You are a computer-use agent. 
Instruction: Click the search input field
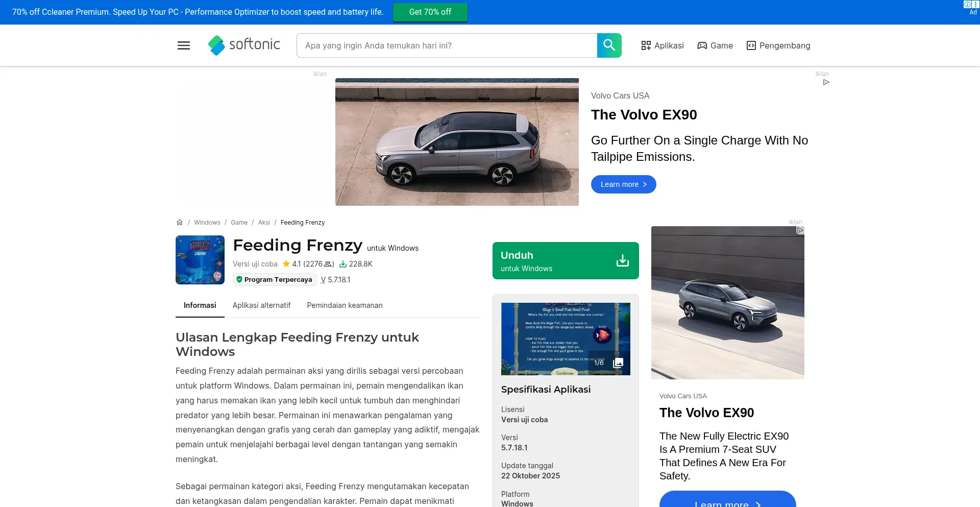pos(447,45)
